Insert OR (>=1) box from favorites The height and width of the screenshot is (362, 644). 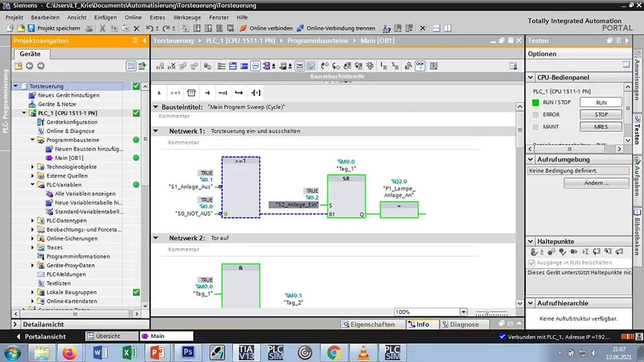point(175,93)
